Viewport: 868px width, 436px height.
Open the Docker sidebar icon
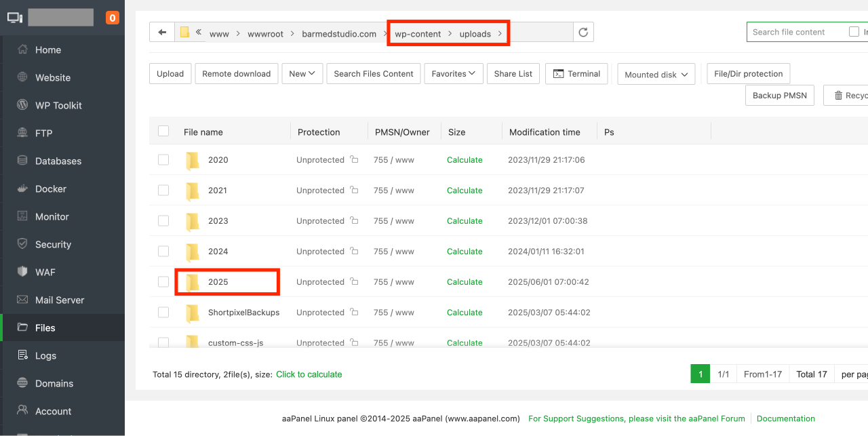(22, 189)
